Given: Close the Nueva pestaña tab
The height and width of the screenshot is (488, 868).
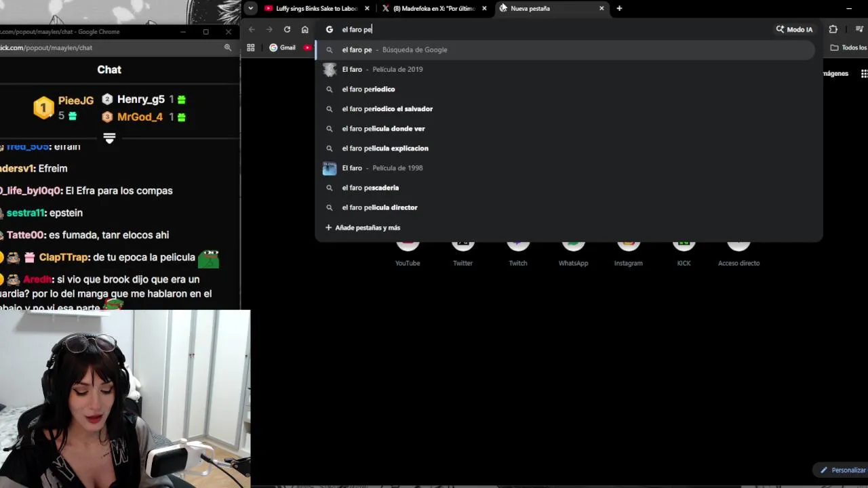Looking at the screenshot, I should (601, 8).
